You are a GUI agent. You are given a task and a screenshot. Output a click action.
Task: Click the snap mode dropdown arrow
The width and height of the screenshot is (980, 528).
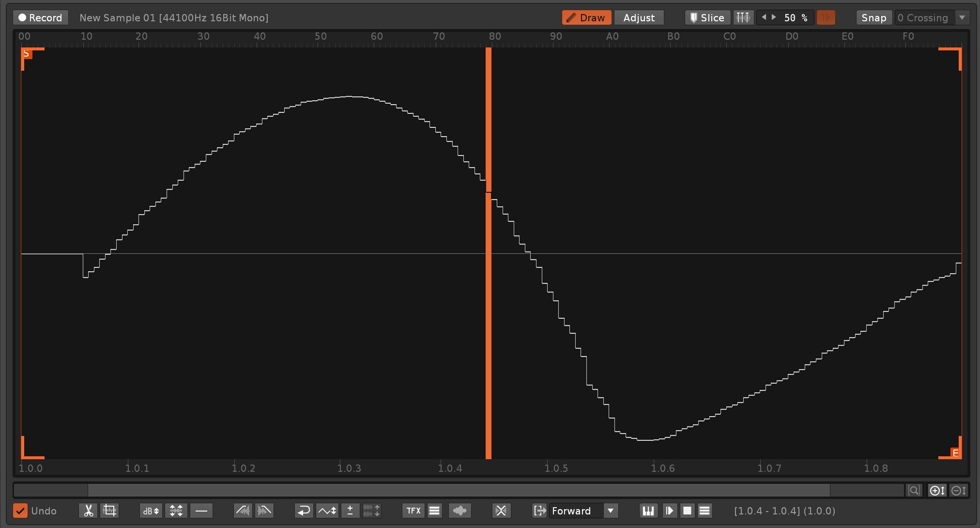pos(962,18)
